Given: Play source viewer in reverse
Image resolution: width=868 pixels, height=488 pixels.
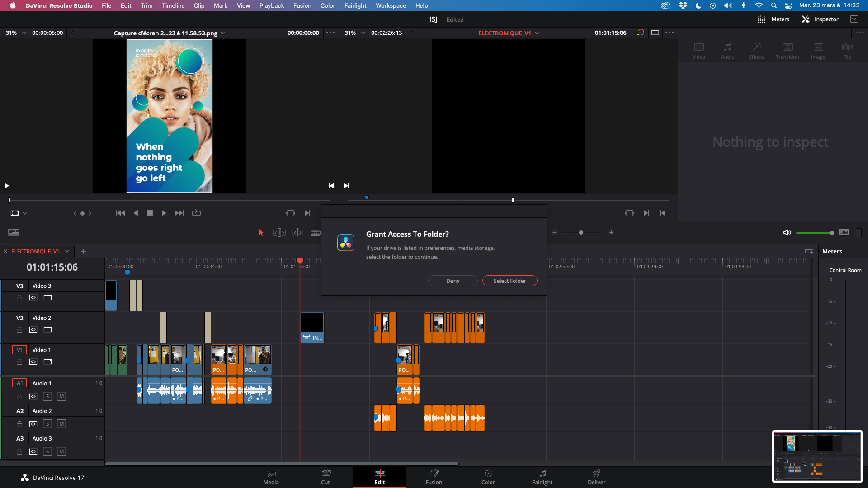Looking at the screenshot, I should 136,213.
